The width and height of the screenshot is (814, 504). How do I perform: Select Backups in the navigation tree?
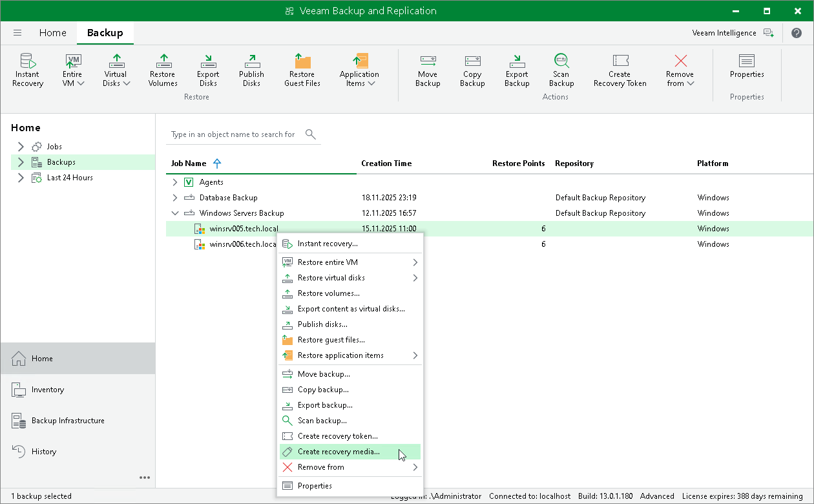pos(61,162)
